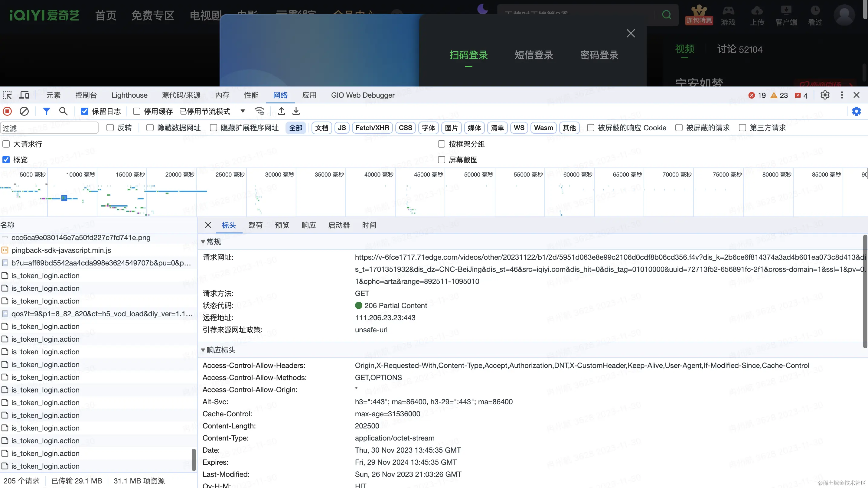Uncheck the 保留日志 checkbox
Screen dimensions: 868x488
point(85,111)
